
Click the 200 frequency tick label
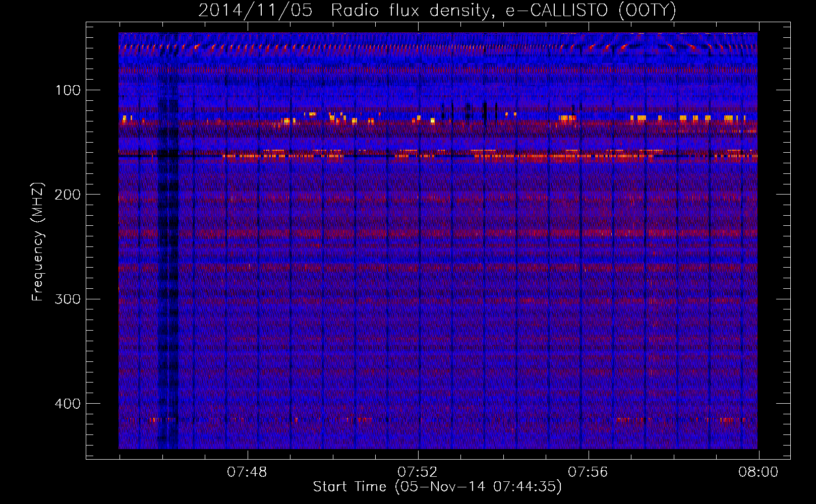point(68,195)
